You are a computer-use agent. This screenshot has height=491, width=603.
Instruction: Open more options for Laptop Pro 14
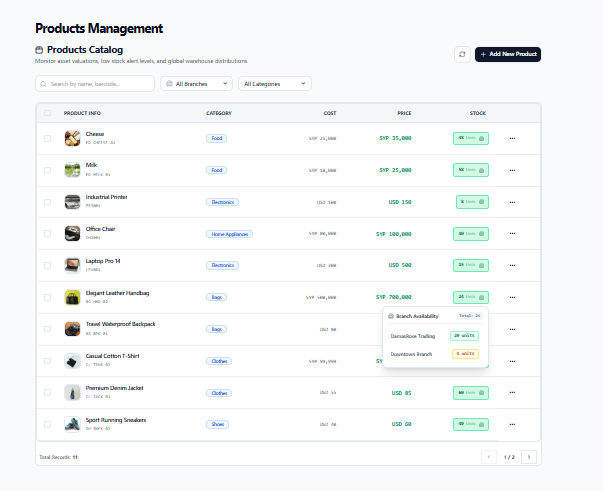pos(512,265)
